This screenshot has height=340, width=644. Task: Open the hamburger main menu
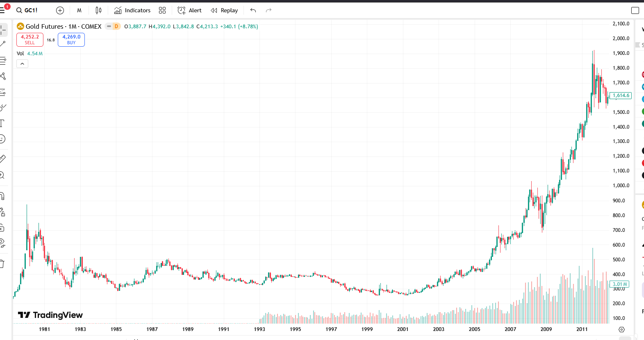click(x=2, y=10)
